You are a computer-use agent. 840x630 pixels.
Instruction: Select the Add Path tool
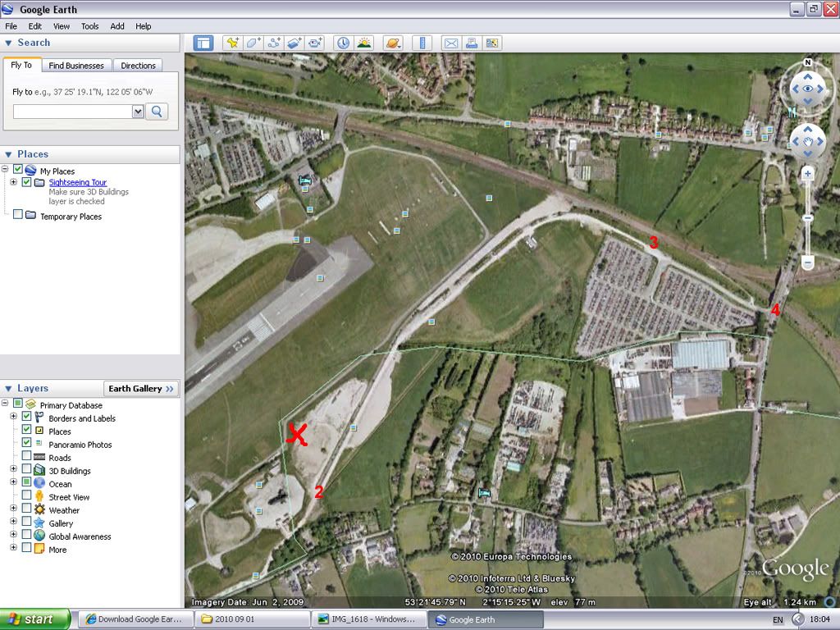(275, 43)
